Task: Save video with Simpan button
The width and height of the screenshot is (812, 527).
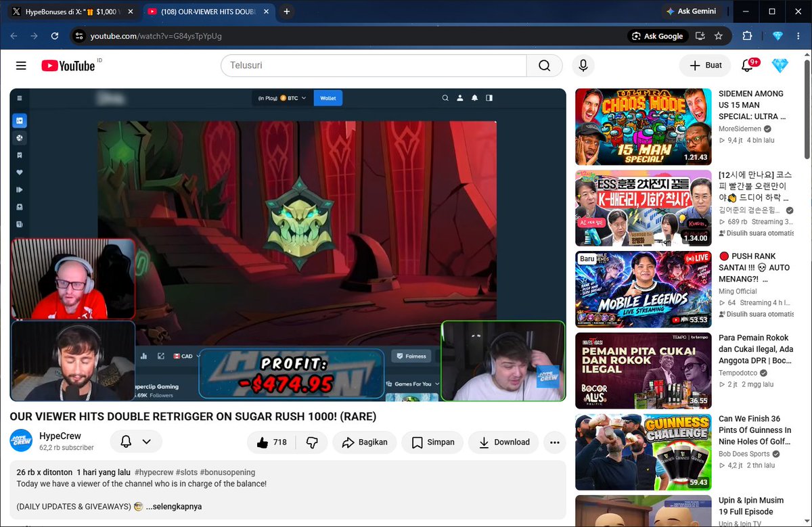Action: (432, 442)
